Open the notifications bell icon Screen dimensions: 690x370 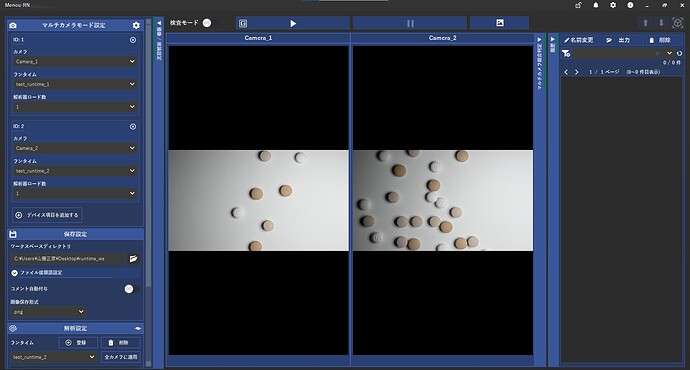point(595,5)
